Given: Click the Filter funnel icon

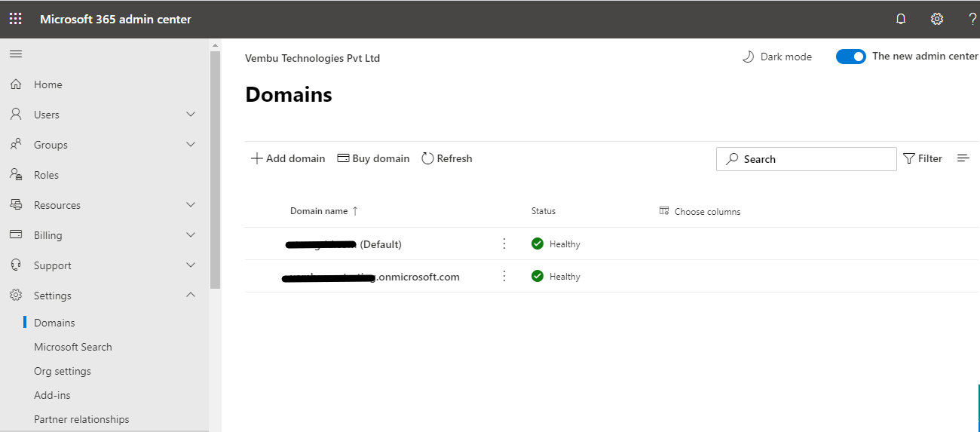Looking at the screenshot, I should [909, 158].
